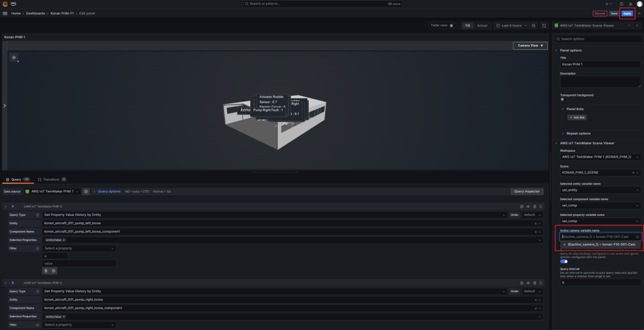This screenshot has height=330, width=644.
Task: Add another filter in query A
Action: point(54,271)
